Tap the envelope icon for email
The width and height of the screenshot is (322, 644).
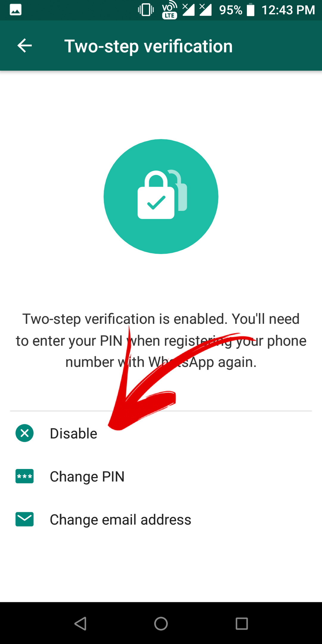point(24,519)
